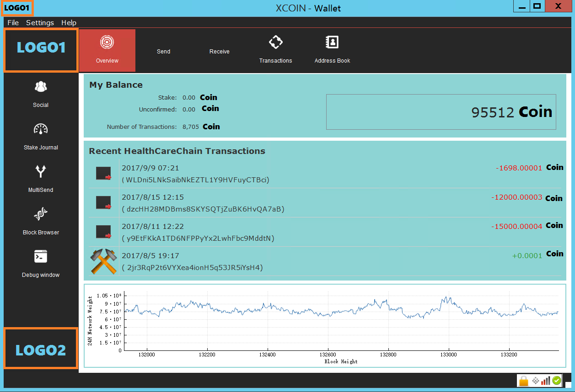Click the Recent HealthCareChain Transactions heading
The width and height of the screenshot is (575, 392).
tap(177, 151)
